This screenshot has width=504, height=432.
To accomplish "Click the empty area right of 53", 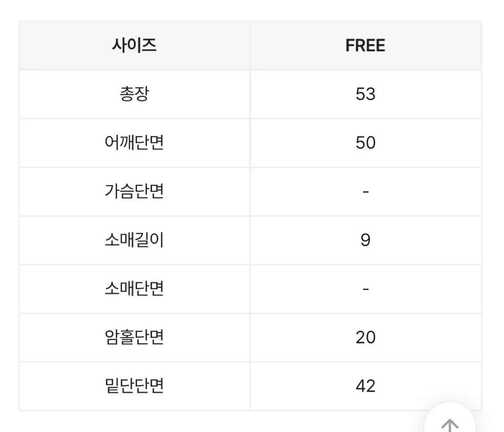I will click(x=428, y=94).
